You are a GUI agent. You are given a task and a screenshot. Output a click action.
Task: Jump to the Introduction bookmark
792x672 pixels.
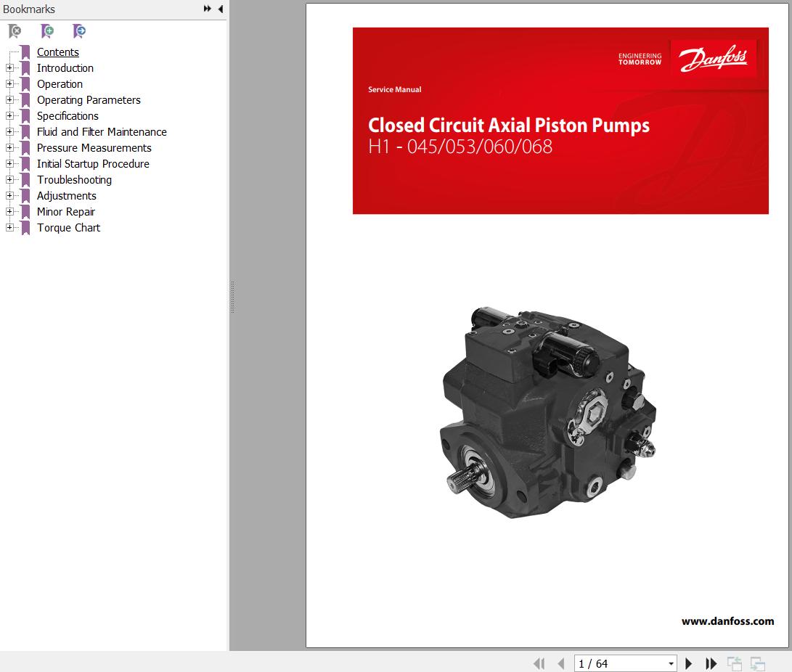tap(65, 67)
